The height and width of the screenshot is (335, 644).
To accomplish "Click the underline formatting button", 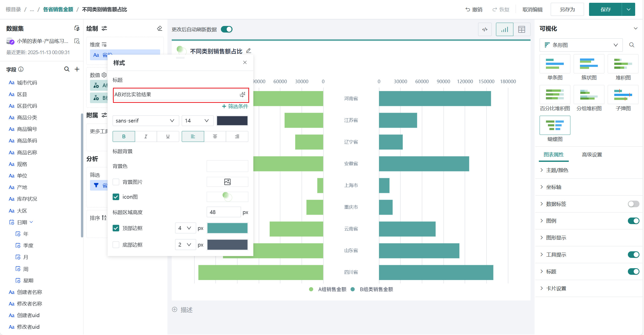I will [x=168, y=136].
